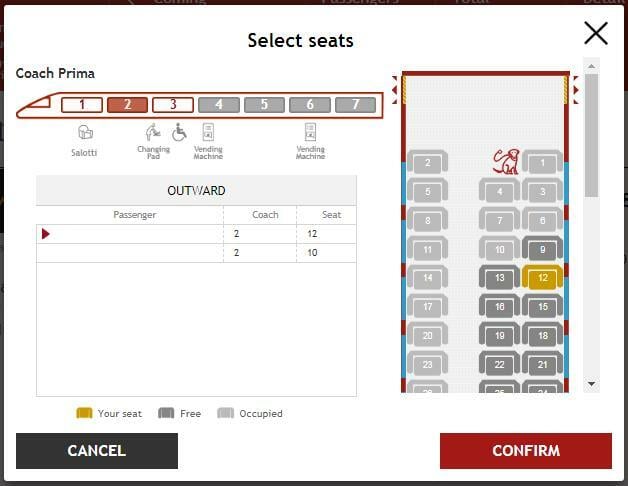
Task: Switch to coach 1
Action: (82, 105)
